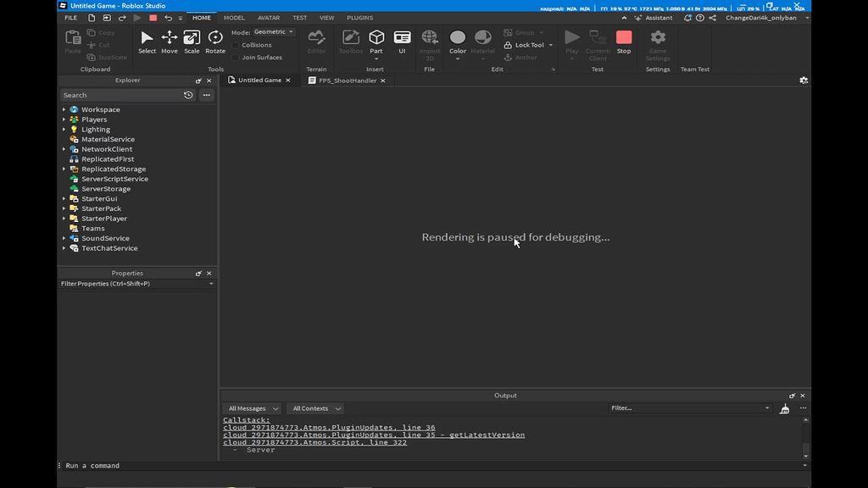Viewport: 868px width, 488px height.
Task: Open the Terrain Editor
Action: [x=316, y=42]
